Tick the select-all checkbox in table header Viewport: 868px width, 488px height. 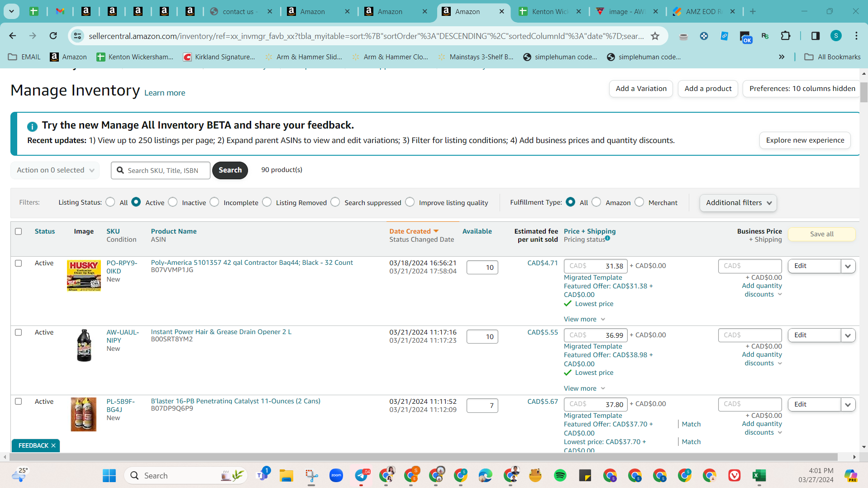point(18,231)
